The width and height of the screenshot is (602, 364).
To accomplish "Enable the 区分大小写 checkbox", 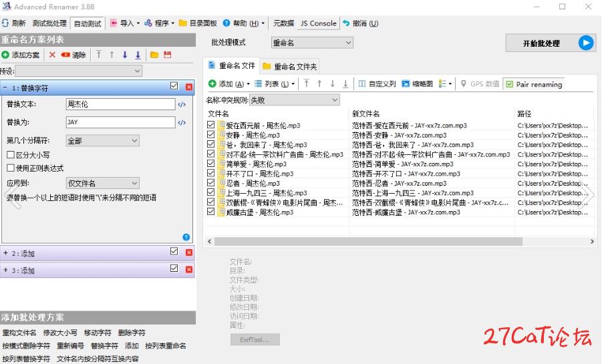I will pos(11,155).
